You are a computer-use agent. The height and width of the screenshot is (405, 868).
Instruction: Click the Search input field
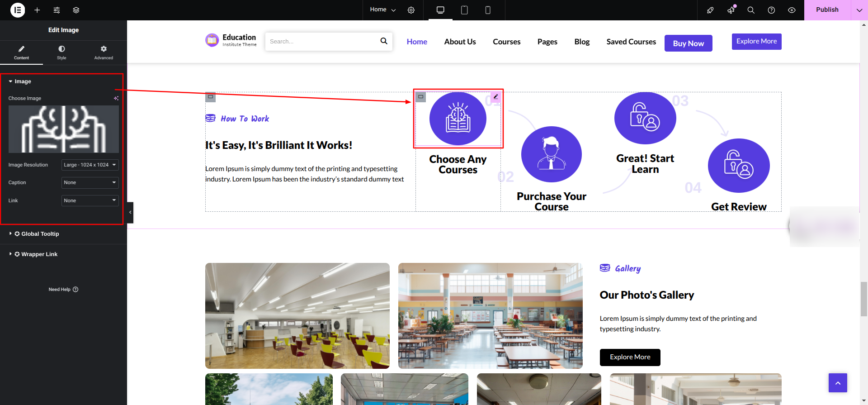point(322,41)
